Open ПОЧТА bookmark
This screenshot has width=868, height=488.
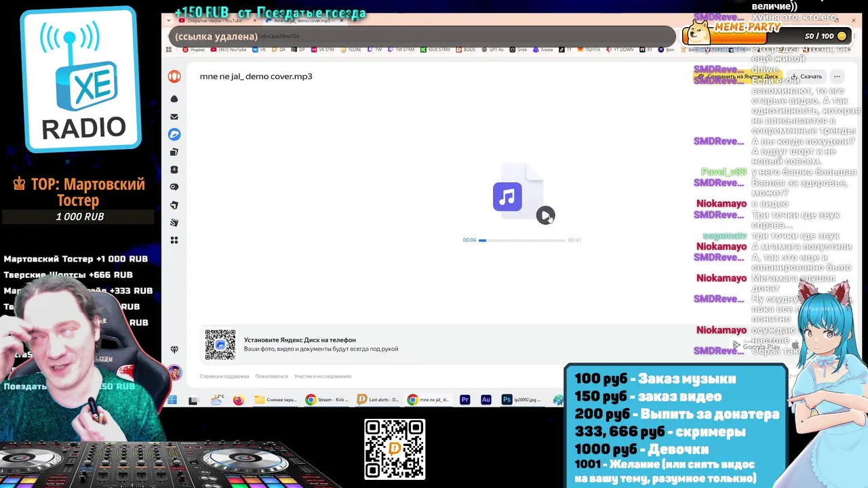click(589, 49)
